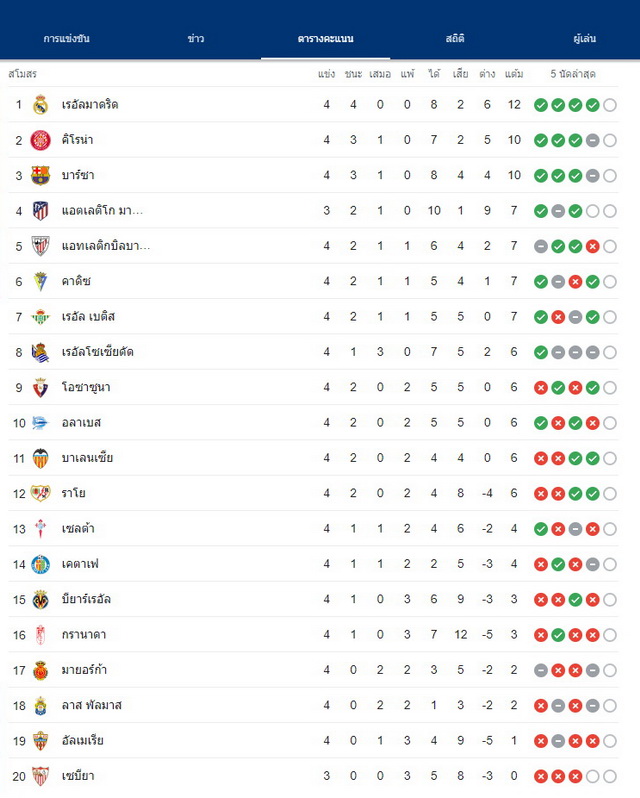
Task: Click the Girona club crest
Action: 40,140
